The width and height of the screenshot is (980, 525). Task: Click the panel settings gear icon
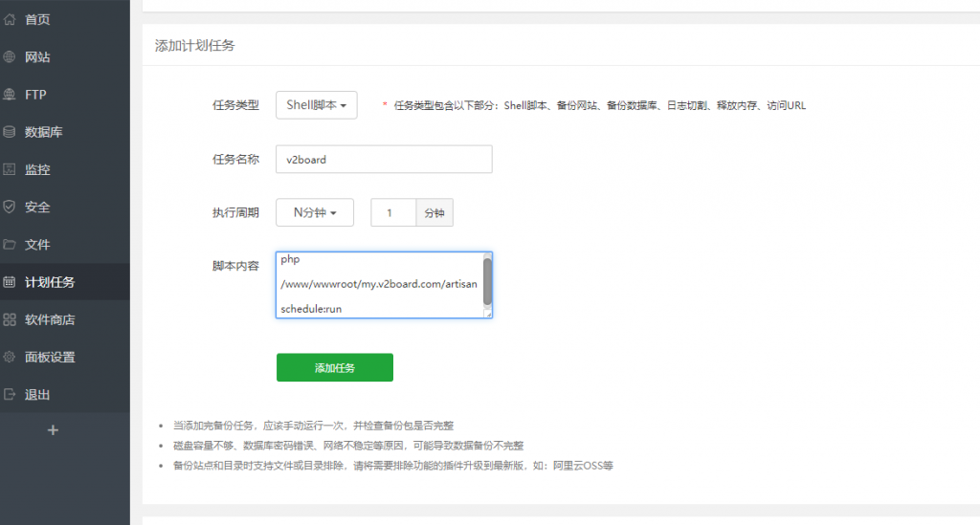pos(10,357)
